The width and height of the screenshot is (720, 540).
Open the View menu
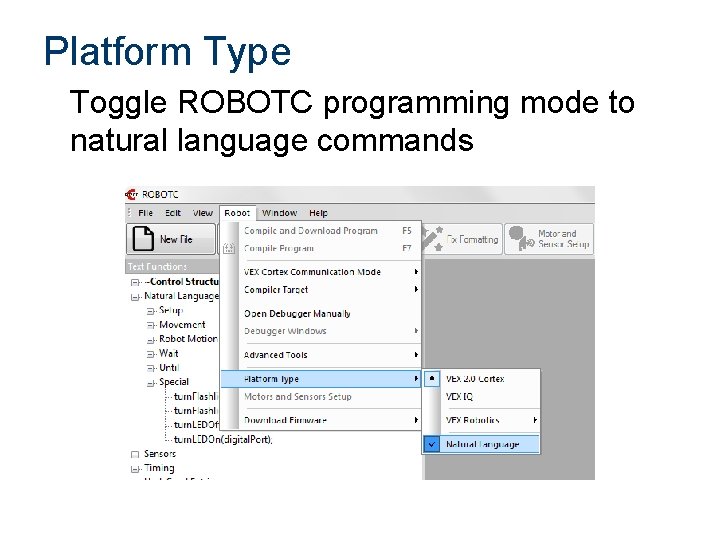[x=202, y=213]
